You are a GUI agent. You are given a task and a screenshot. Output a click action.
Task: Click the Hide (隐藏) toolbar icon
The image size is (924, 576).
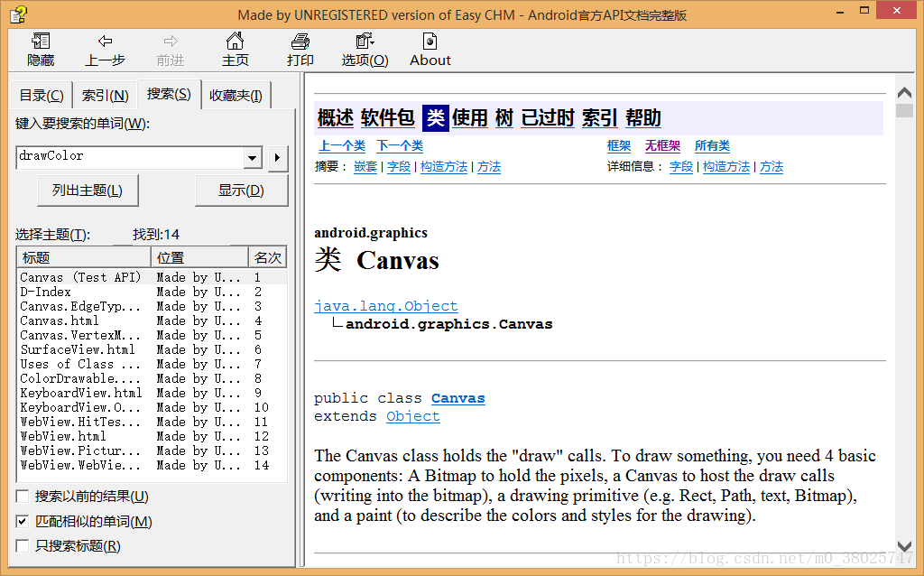tap(41, 50)
